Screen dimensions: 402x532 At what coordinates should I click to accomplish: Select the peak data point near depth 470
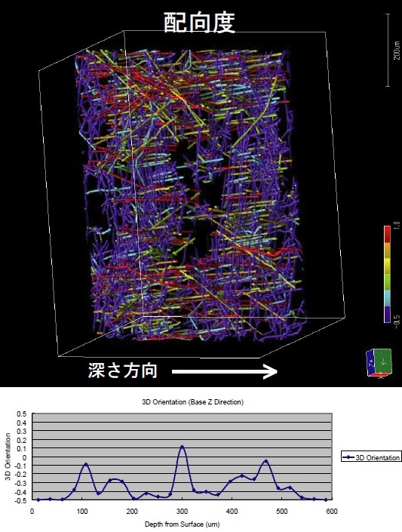(x=266, y=461)
